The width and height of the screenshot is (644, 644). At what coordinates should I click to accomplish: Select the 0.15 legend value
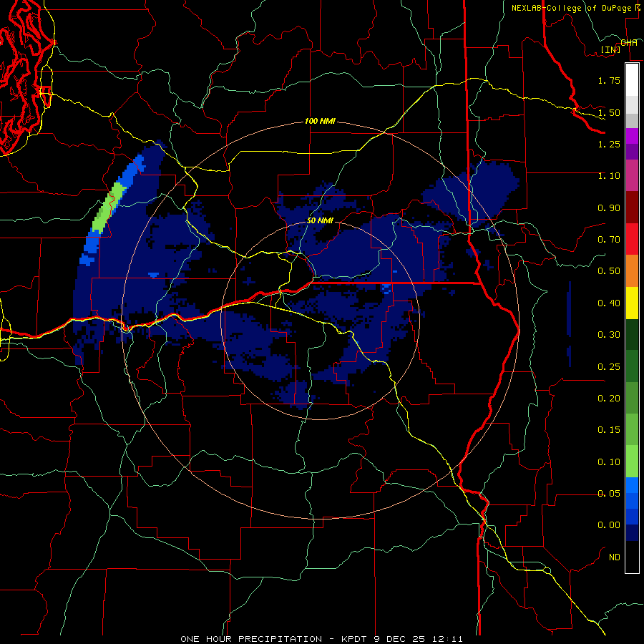(609, 430)
